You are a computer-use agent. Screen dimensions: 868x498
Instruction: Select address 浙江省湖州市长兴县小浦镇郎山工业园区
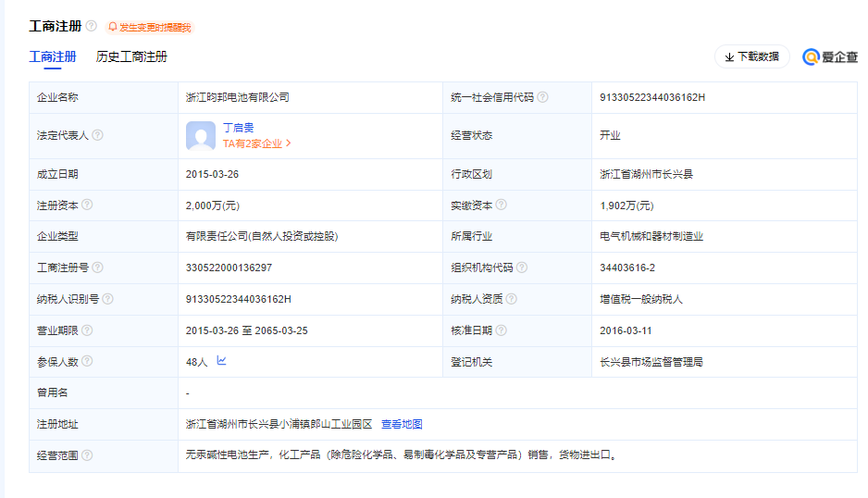coord(279,424)
